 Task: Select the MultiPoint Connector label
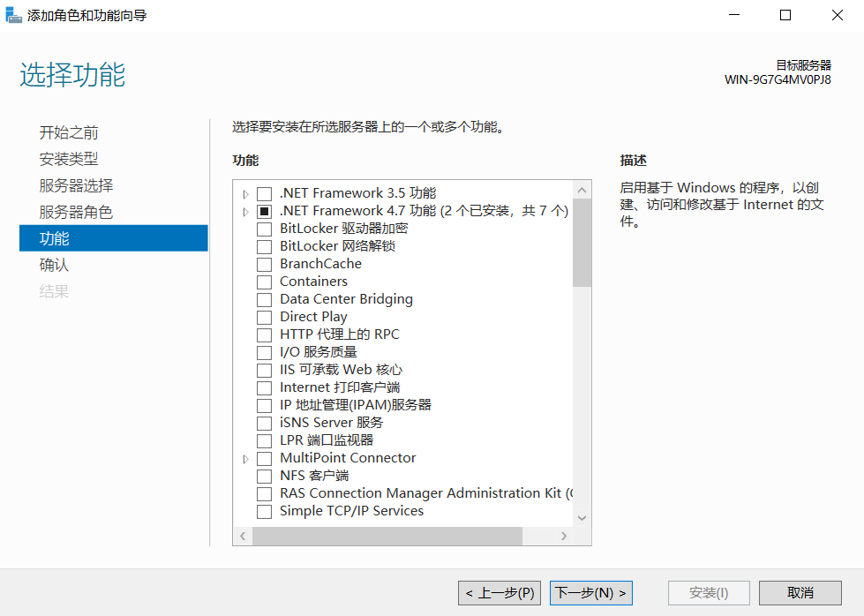click(x=348, y=458)
